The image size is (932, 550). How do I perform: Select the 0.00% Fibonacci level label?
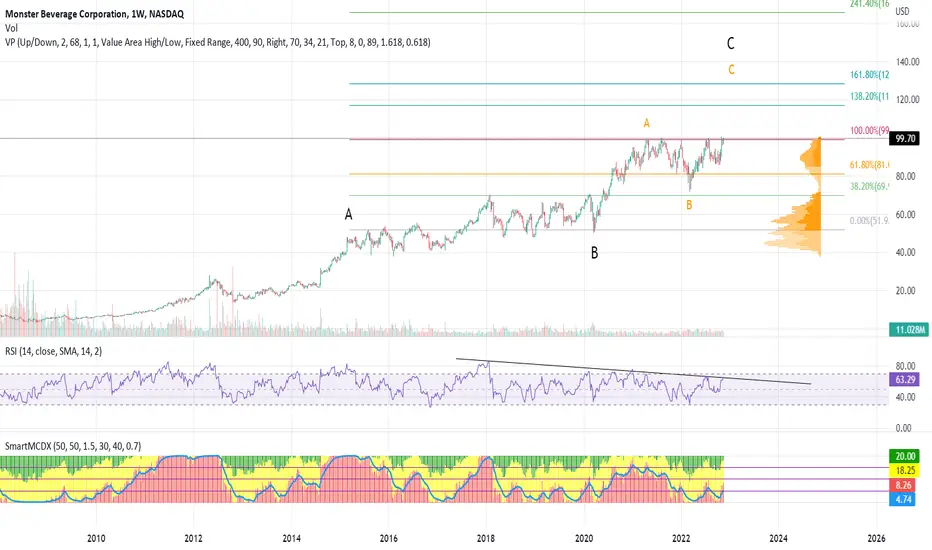(x=870, y=221)
